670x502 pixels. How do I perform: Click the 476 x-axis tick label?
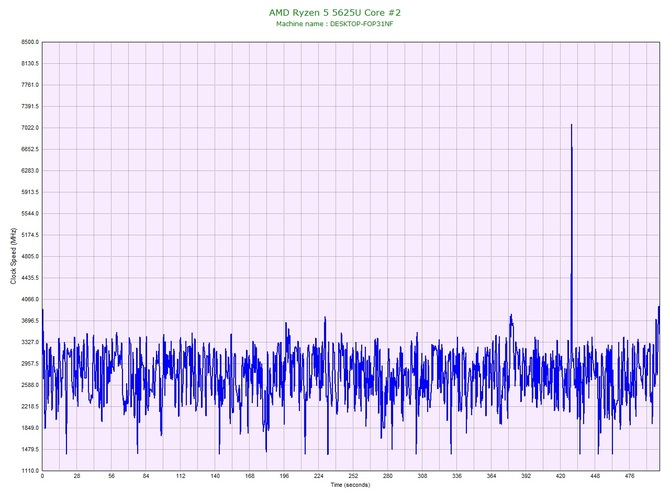pyautogui.click(x=629, y=476)
